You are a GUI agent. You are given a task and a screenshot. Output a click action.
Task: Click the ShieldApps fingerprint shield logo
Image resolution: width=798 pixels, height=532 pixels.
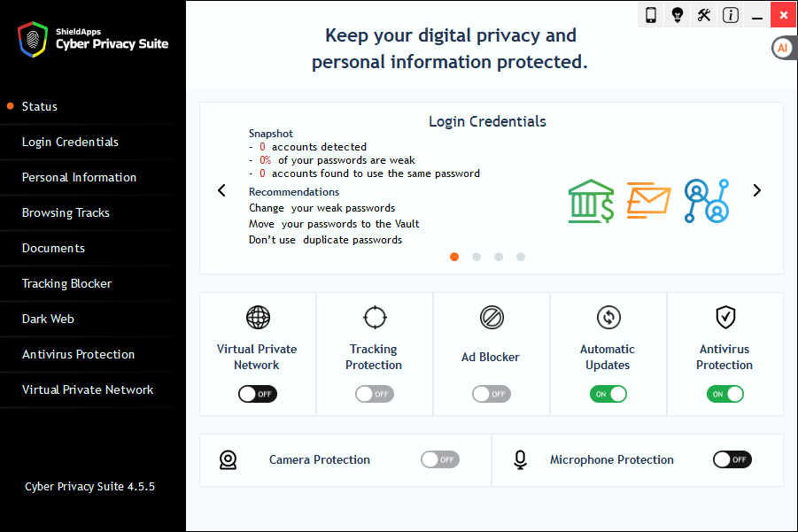[33, 39]
